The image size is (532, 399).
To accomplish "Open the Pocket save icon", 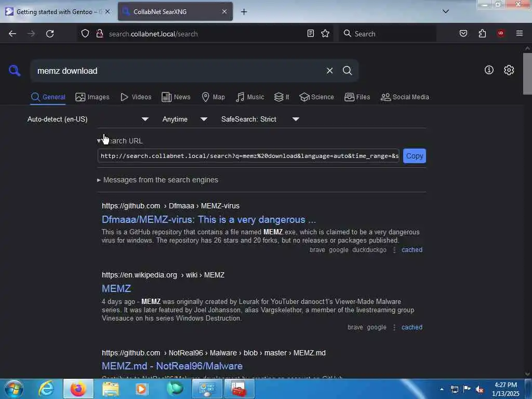I will click(463, 33).
